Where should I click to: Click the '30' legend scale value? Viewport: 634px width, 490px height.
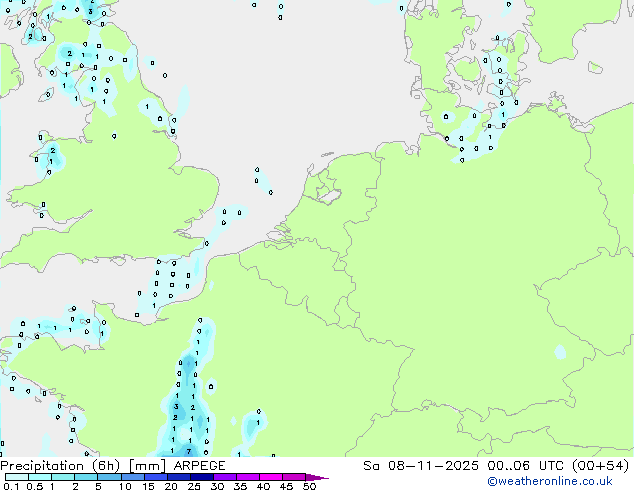point(217,486)
